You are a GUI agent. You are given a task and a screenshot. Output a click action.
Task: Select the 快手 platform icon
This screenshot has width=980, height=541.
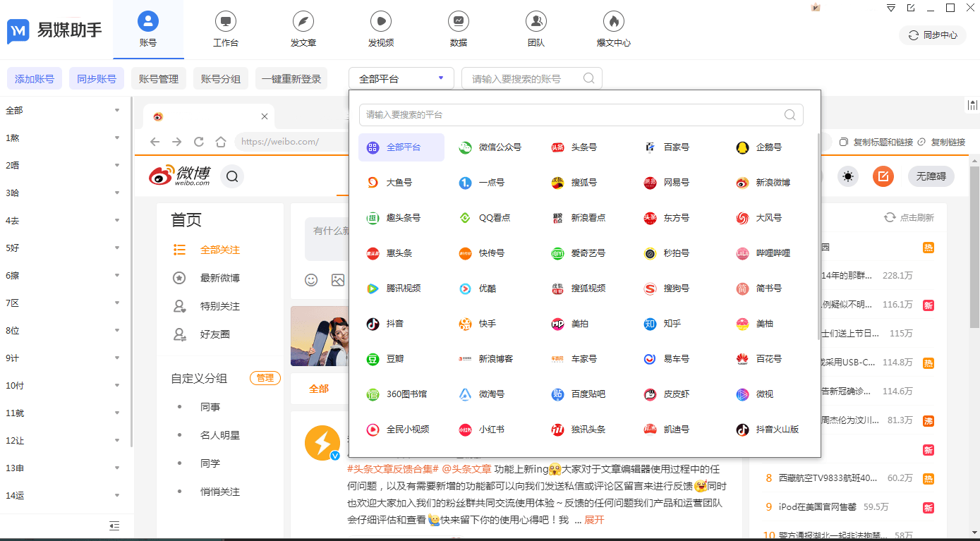[464, 323]
